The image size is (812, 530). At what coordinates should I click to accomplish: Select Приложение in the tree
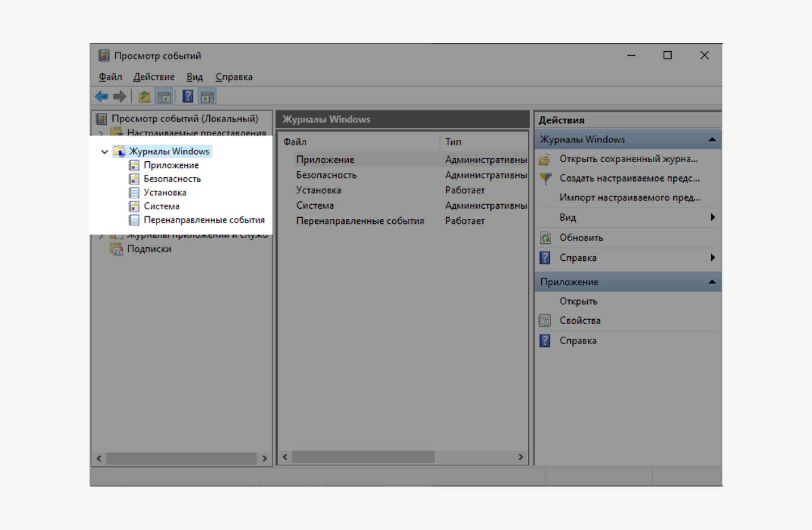[171, 165]
